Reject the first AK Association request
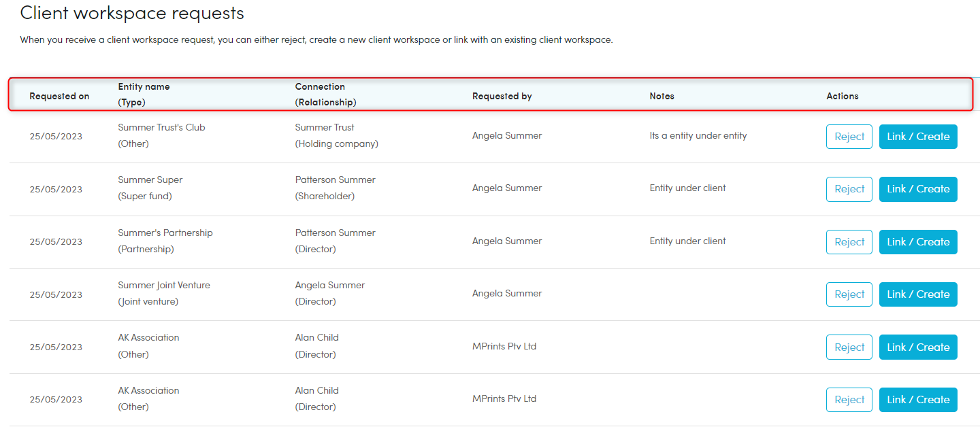 tap(849, 347)
